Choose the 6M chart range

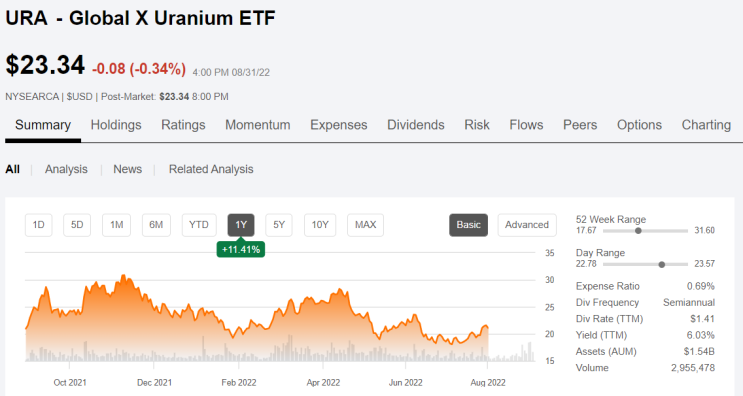(x=156, y=225)
